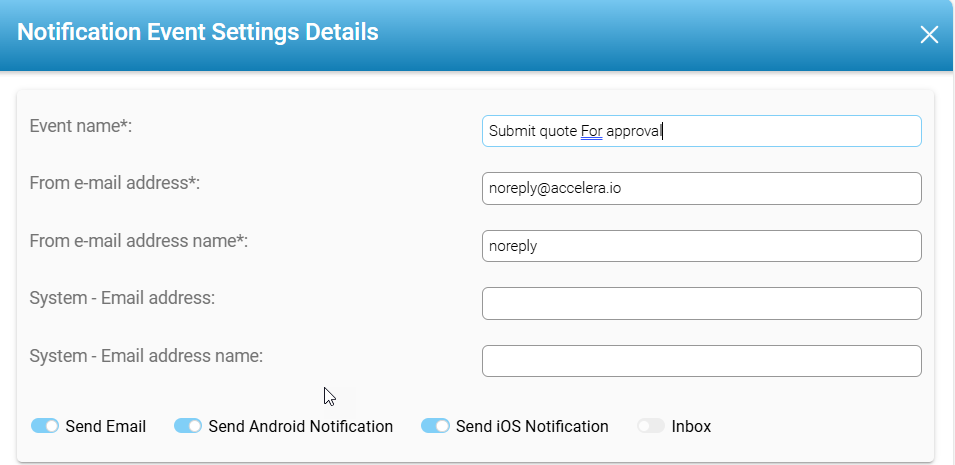Image resolution: width=955 pixels, height=465 pixels.
Task: Close the Notification Event Settings dialog
Action: (x=929, y=35)
